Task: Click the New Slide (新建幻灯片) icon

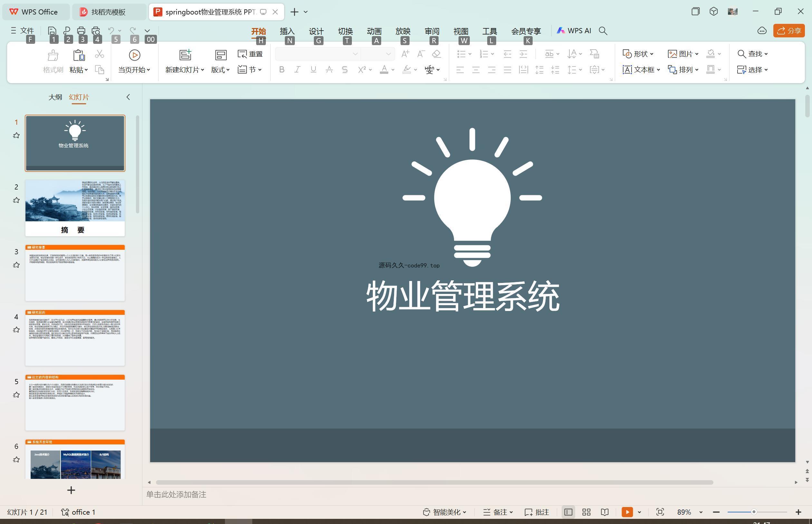Action: coord(185,55)
